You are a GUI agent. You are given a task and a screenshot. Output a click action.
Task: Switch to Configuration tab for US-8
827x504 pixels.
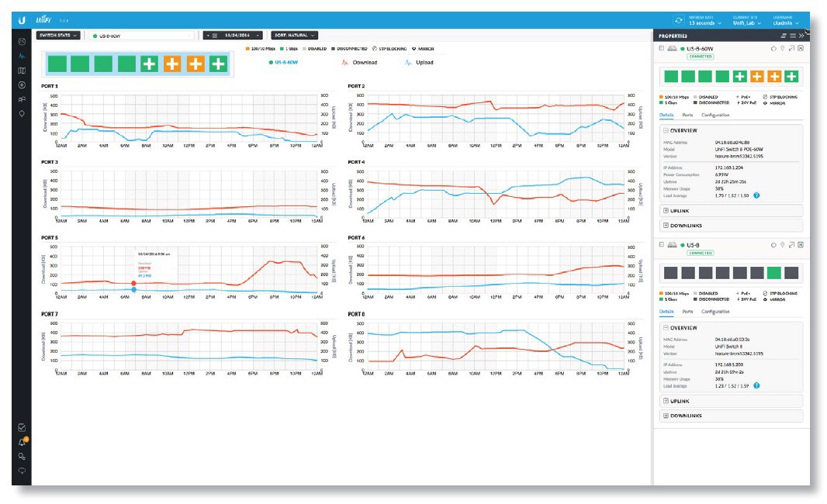coord(715,312)
